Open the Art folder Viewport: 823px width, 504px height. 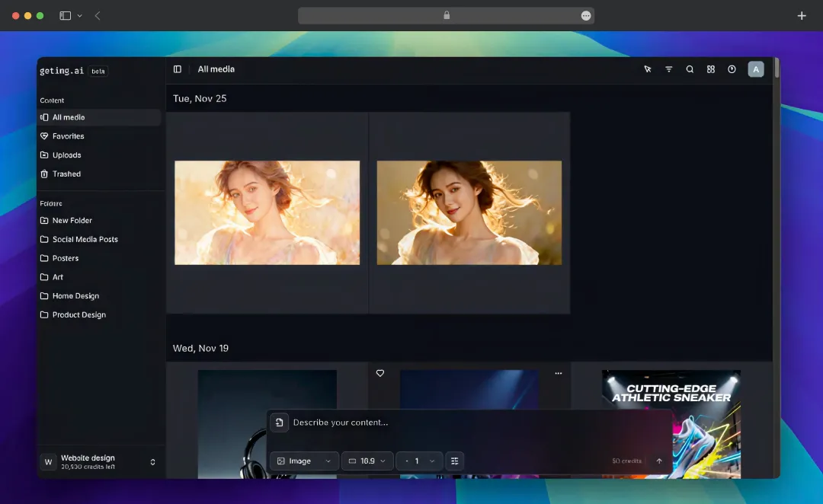pyautogui.click(x=98, y=277)
